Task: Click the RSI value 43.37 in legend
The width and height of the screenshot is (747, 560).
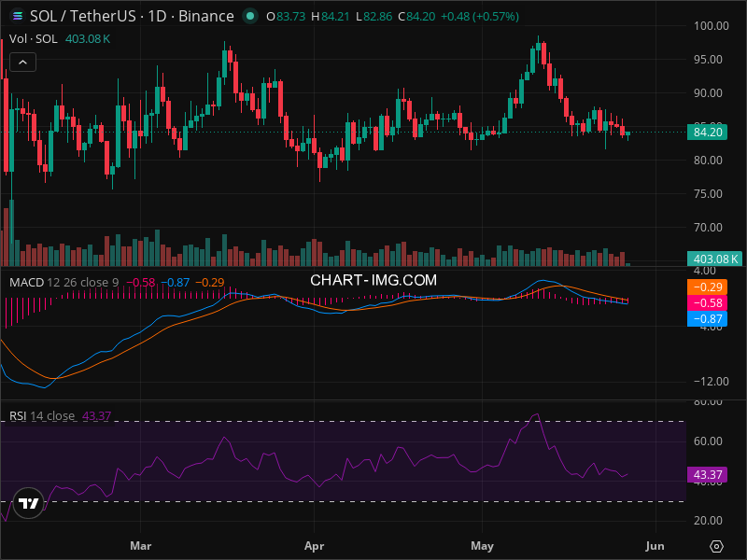Action: (97, 416)
